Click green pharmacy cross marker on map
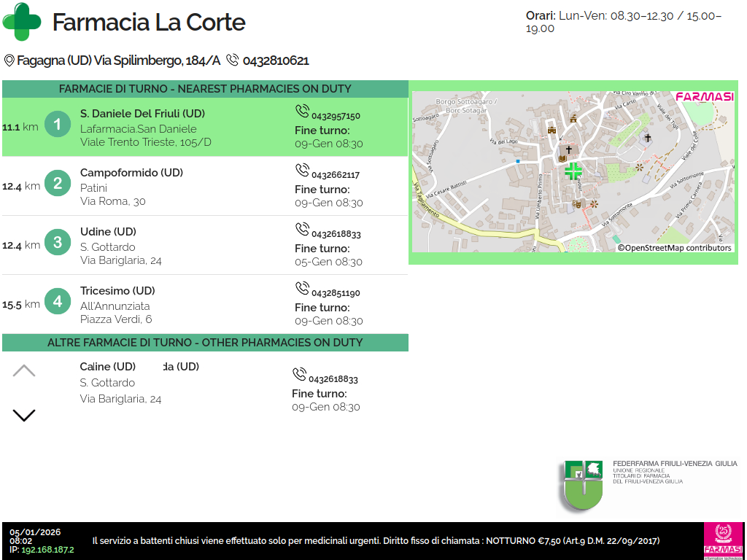This screenshot has height=560, width=747. point(573,171)
